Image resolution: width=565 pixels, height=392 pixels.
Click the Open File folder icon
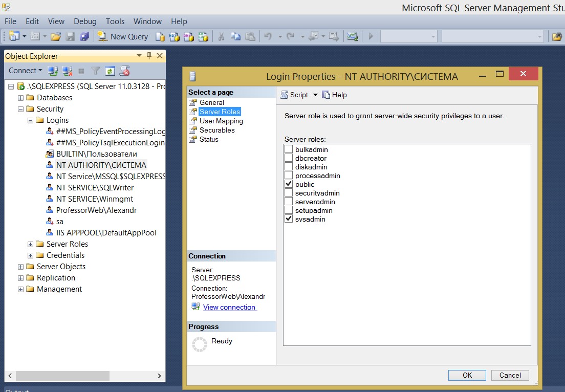55,36
